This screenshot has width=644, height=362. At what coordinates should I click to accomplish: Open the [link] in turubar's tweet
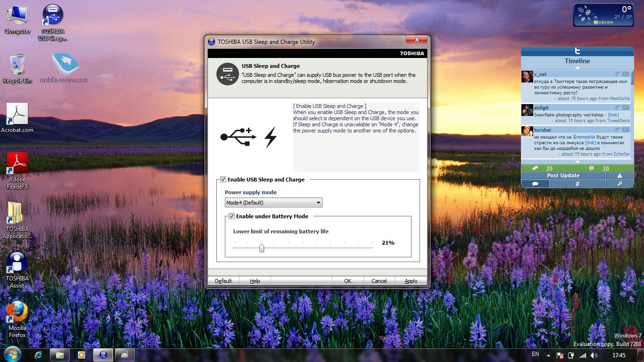[x=590, y=143]
